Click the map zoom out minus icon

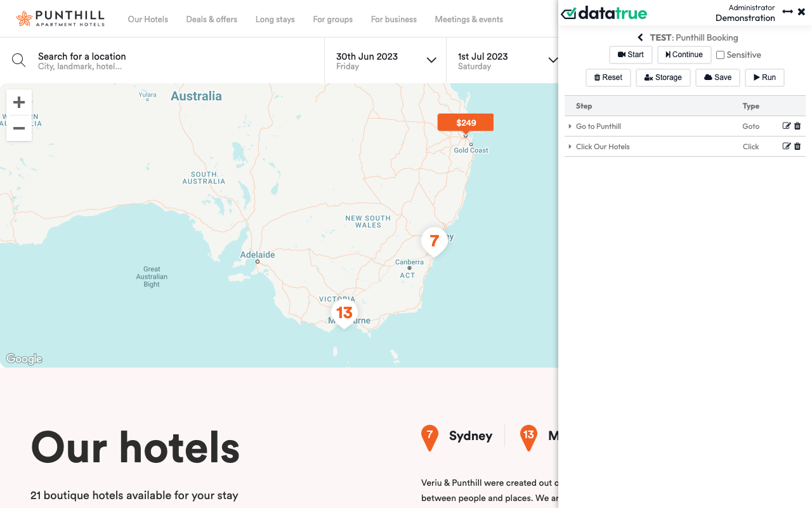(x=19, y=128)
